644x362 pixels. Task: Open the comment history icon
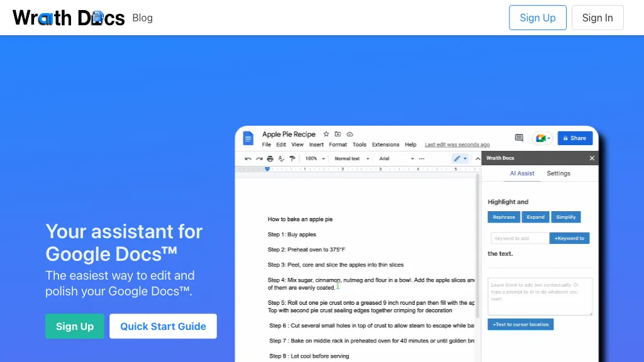pos(519,138)
